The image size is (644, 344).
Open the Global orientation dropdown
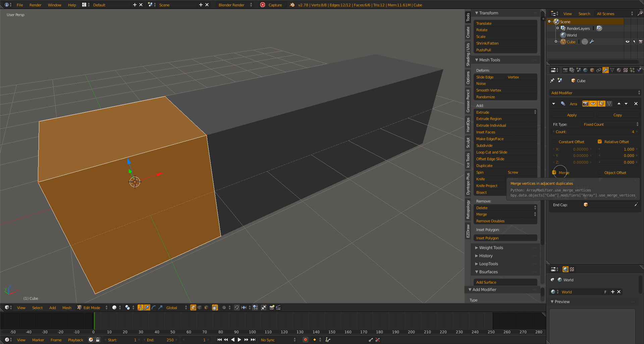[176, 307]
